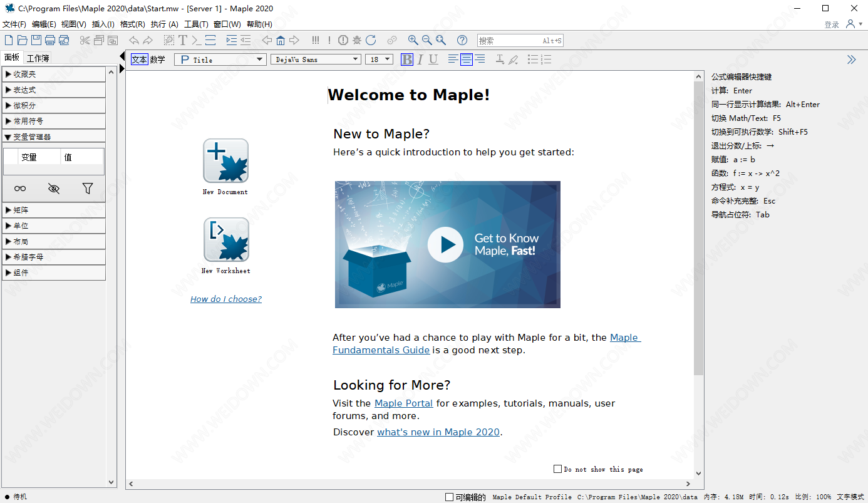
Task: Execute the entire worksheet with the triple exclamation icon
Action: click(316, 40)
